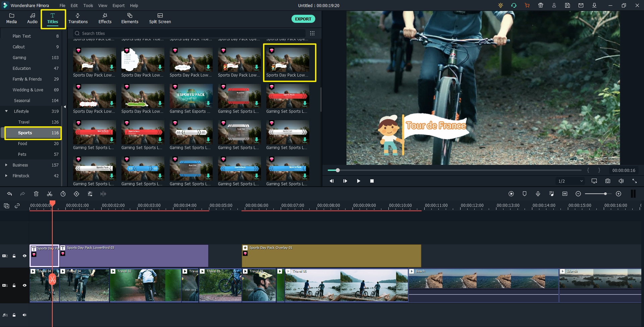The width and height of the screenshot is (644, 327).
Task: Click the timeline zoom slider handle
Action: 605,194
